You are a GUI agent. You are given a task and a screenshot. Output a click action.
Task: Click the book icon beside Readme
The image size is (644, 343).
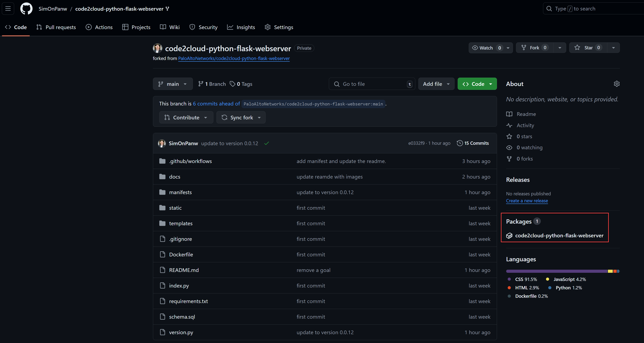(x=509, y=114)
